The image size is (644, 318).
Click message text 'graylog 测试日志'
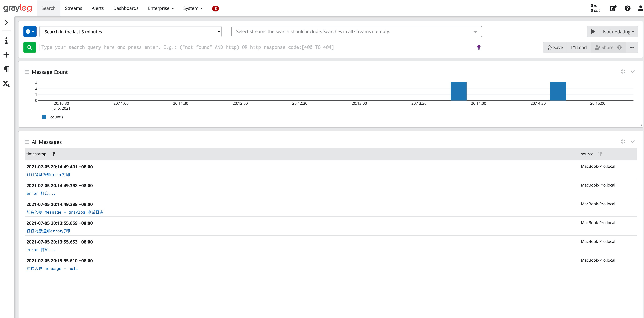coord(86,212)
